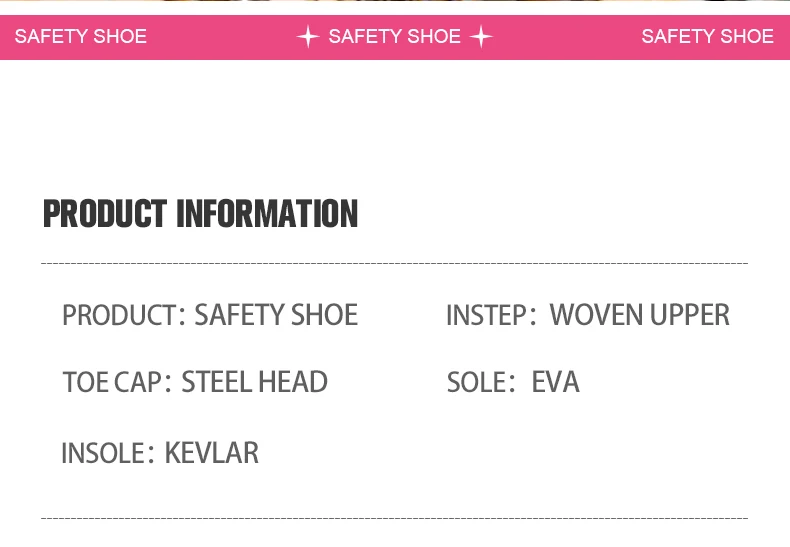
Task: Click the EVA sole value
Action: pyautogui.click(x=555, y=382)
